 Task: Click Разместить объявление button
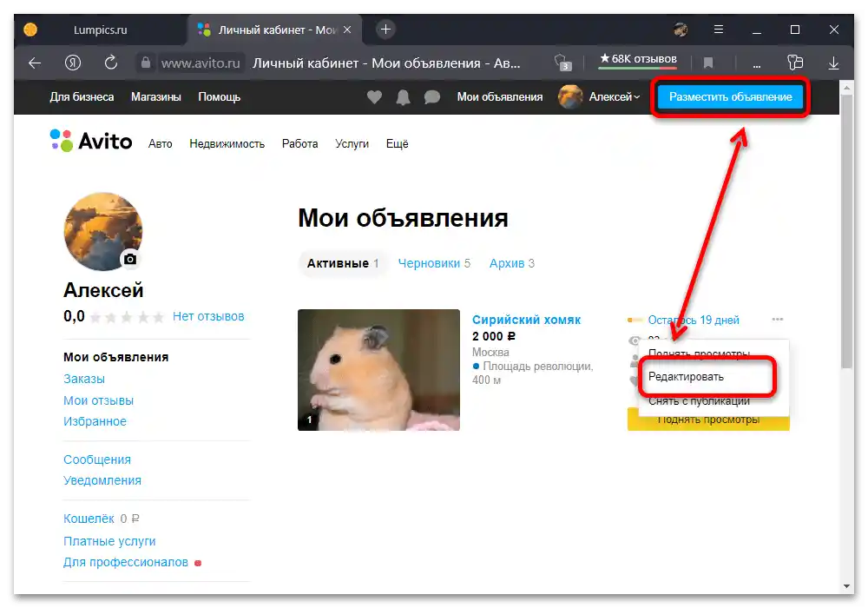(x=730, y=97)
